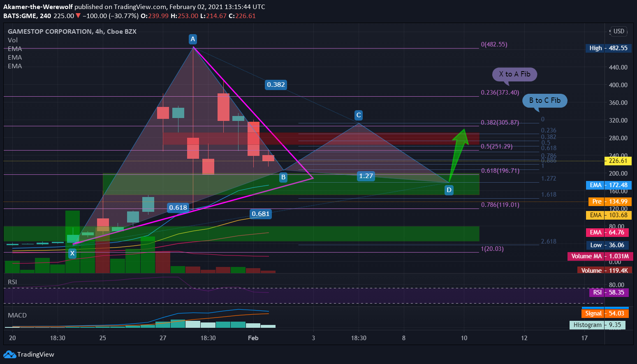Select the 'B to C Fib' callout

click(x=544, y=102)
